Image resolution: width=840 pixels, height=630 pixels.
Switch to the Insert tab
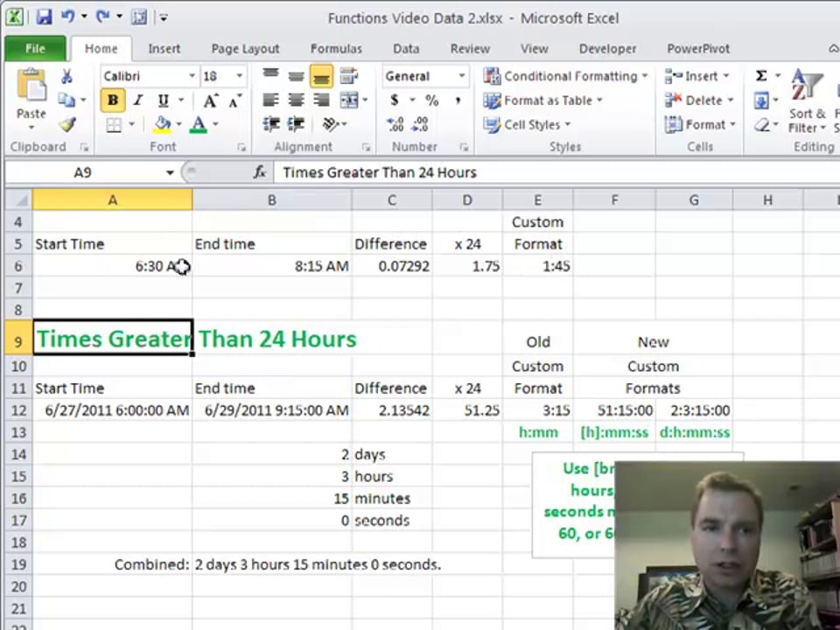(164, 49)
